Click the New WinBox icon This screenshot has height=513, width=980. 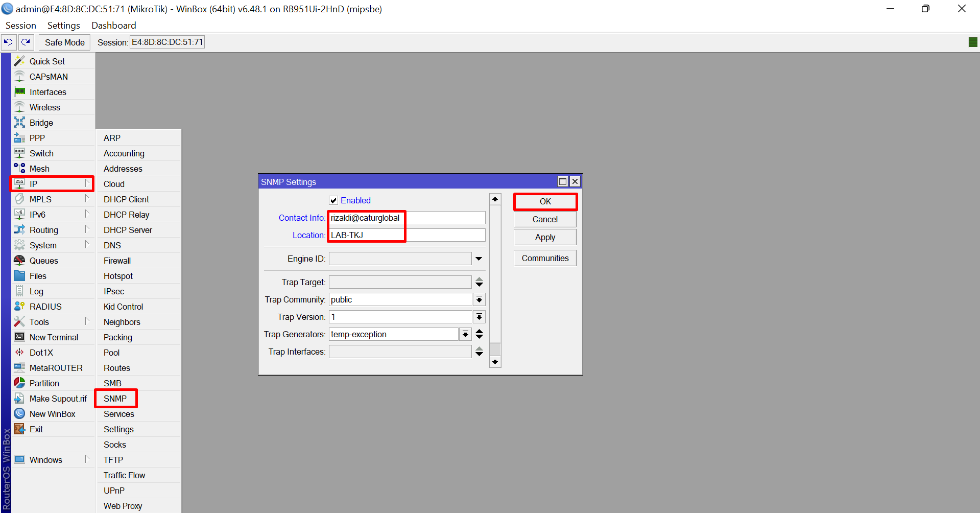19,414
